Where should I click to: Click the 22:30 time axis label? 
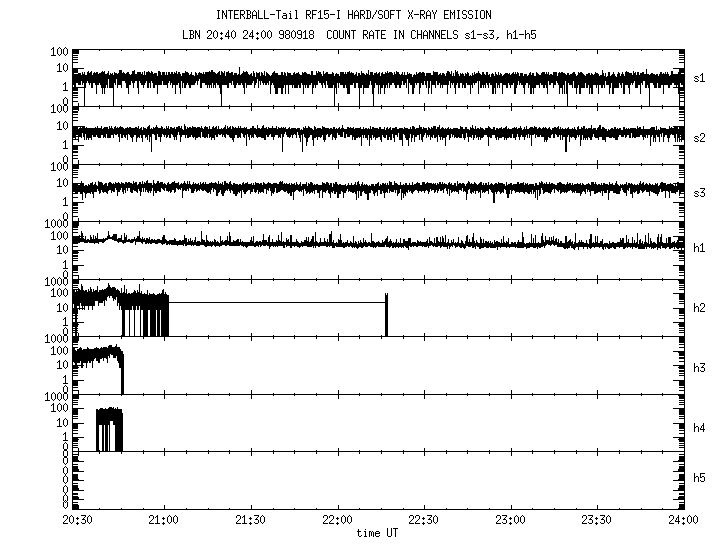pyautogui.click(x=424, y=520)
